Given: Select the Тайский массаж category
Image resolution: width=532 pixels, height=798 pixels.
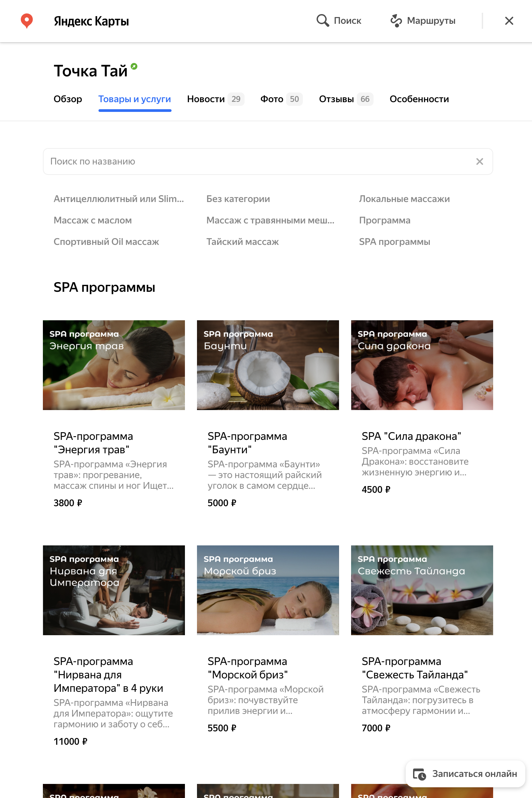Looking at the screenshot, I should click(x=242, y=242).
